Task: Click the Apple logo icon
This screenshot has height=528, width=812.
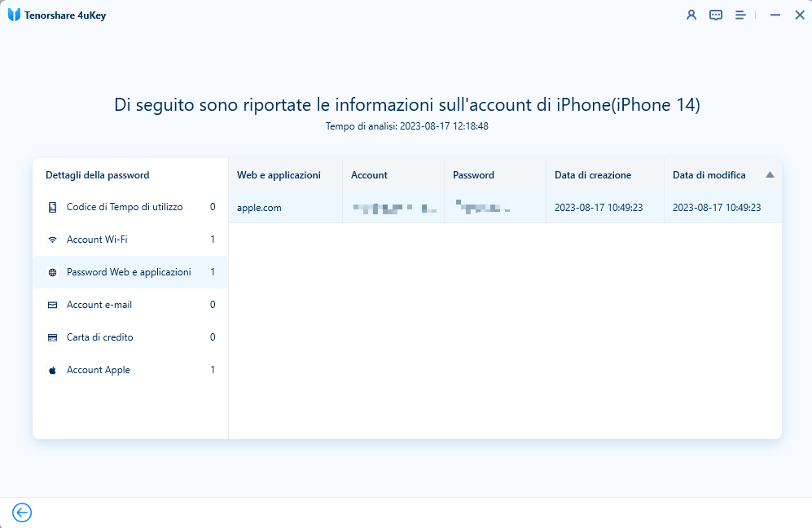Action: point(52,370)
